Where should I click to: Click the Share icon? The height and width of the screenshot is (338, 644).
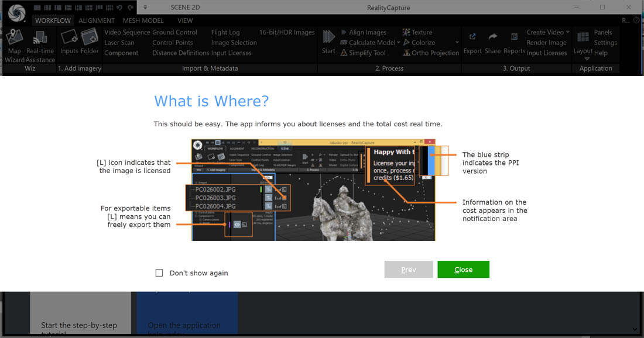[x=492, y=43]
